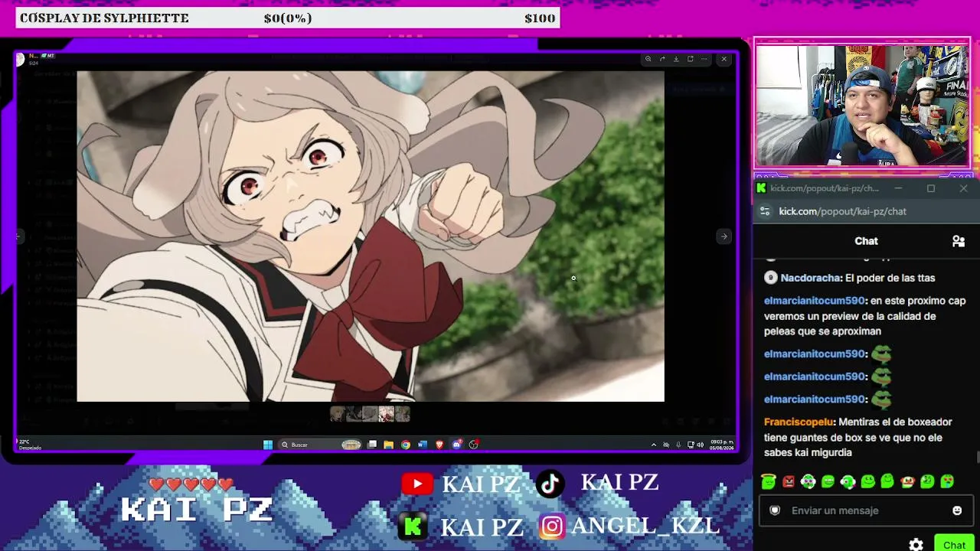The image size is (980, 551).
Task: Open the emoji picker in chat input
Action: (x=957, y=510)
